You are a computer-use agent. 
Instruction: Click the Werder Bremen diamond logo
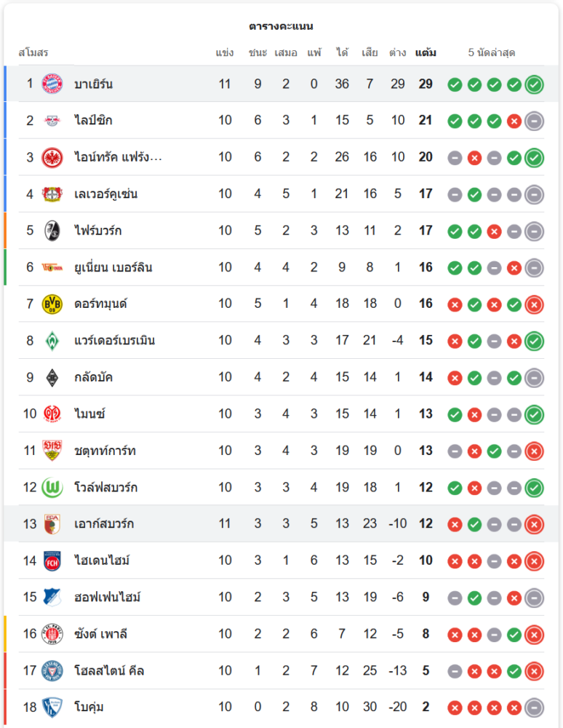point(52,340)
